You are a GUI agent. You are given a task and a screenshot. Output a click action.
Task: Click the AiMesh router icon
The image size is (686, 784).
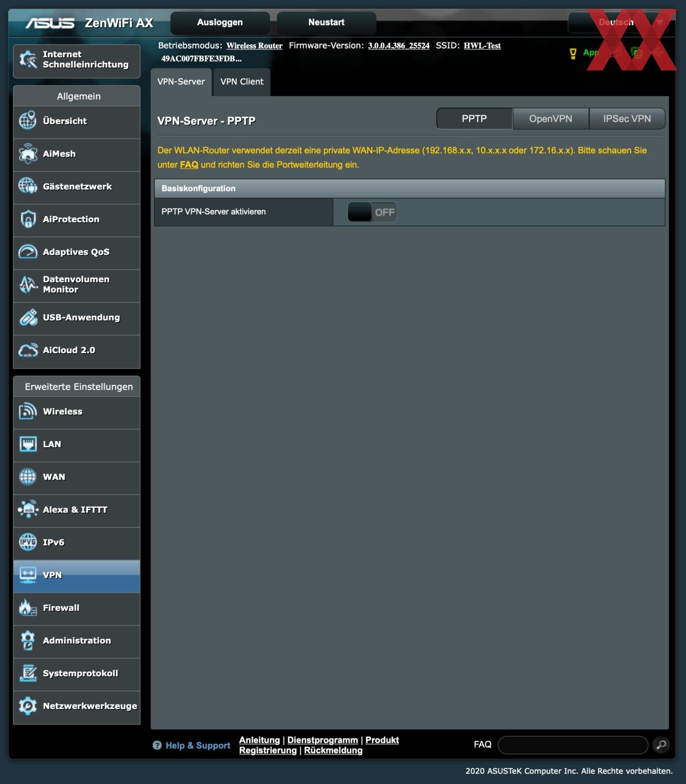pyautogui.click(x=28, y=153)
